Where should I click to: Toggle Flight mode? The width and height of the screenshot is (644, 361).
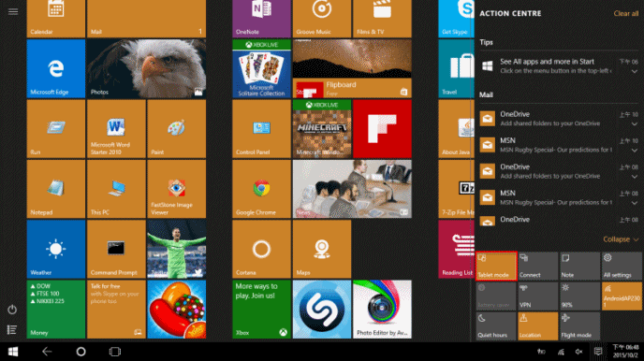click(x=580, y=326)
